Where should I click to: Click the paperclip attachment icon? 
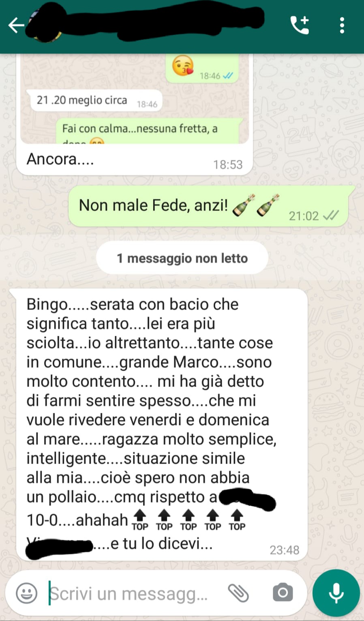tap(238, 593)
